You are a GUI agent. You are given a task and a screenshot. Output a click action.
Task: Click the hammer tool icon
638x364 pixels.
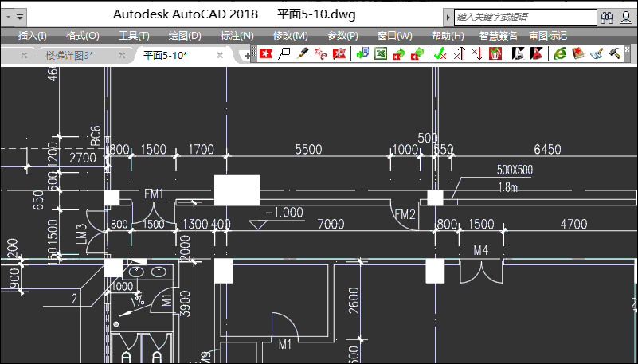click(616, 53)
